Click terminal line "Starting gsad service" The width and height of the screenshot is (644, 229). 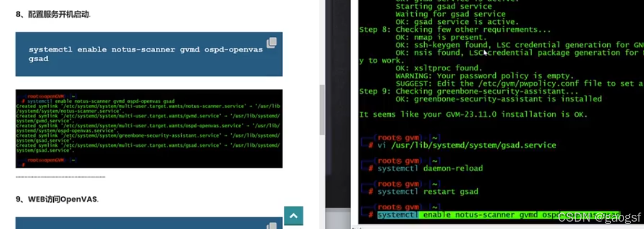click(x=443, y=7)
